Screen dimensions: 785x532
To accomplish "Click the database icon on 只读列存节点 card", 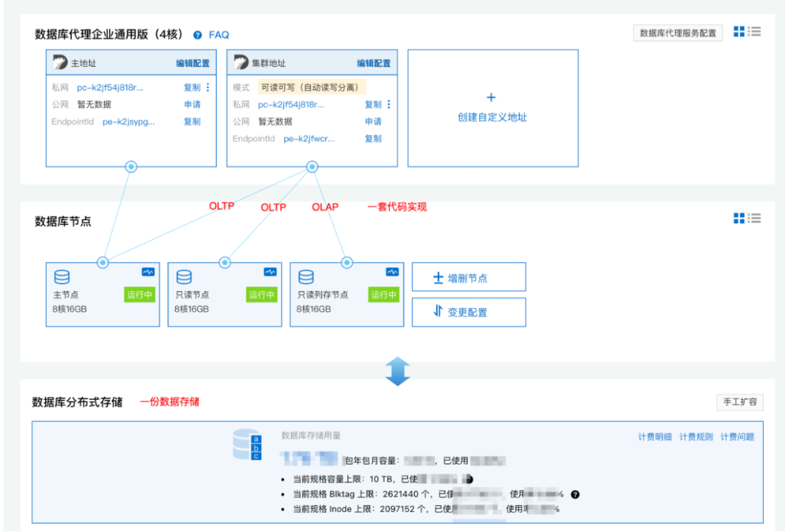I will click(307, 277).
